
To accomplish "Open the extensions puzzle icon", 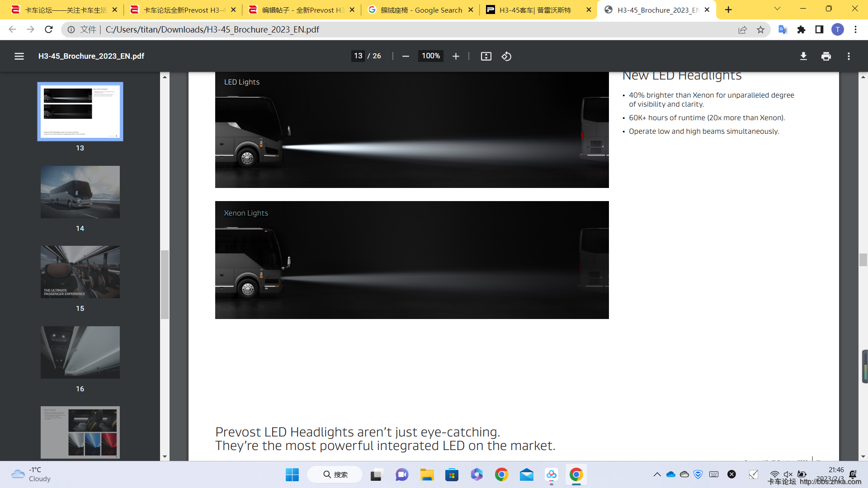I will [x=801, y=29].
